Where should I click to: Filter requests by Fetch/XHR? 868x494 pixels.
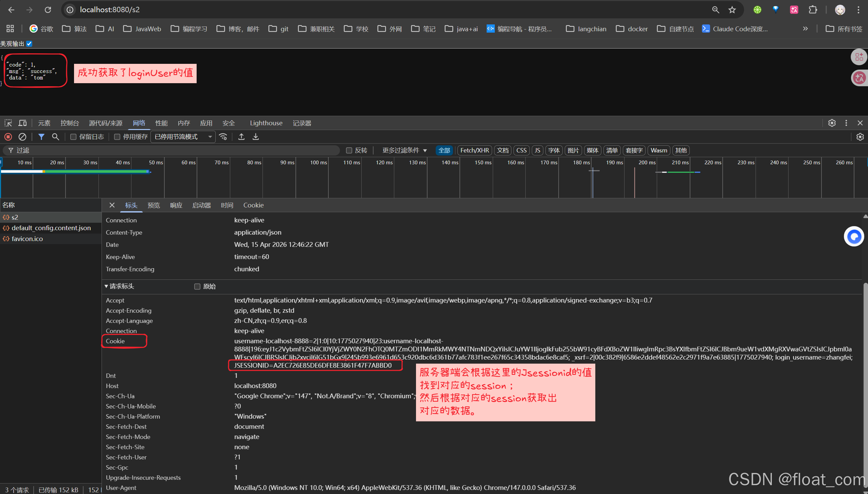(x=474, y=150)
